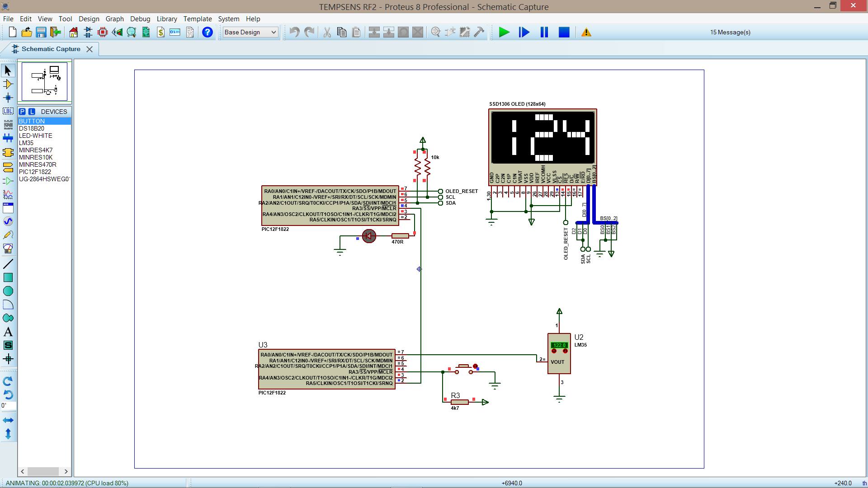
Task: Choose the 2D Line drawing tool
Action: click(8, 264)
